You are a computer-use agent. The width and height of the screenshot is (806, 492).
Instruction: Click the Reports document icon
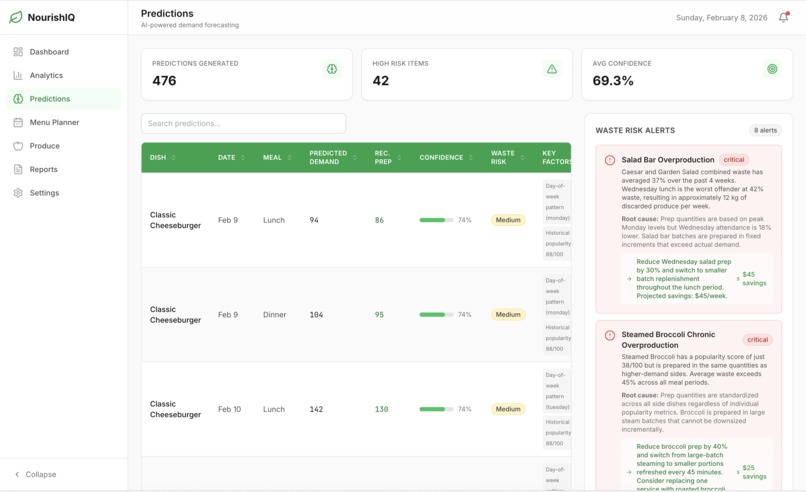point(18,169)
